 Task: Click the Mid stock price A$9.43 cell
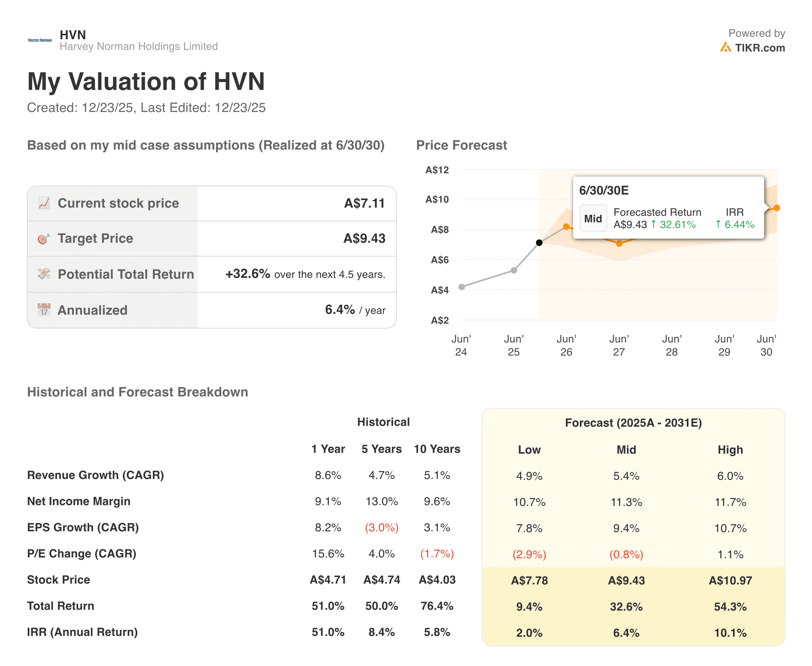point(626,580)
